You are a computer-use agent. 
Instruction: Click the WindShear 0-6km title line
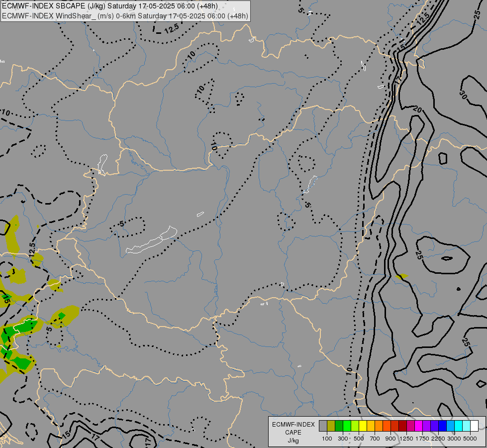coord(125,15)
